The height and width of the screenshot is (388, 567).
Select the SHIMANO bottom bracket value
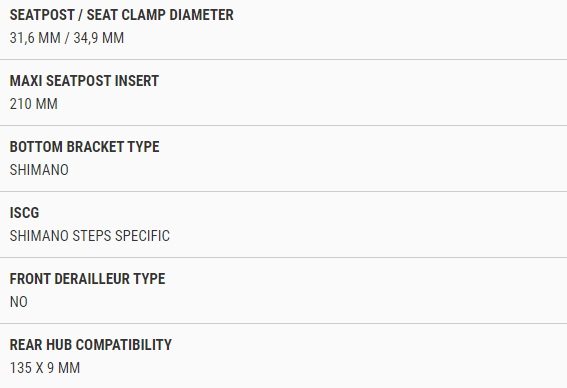(39, 170)
